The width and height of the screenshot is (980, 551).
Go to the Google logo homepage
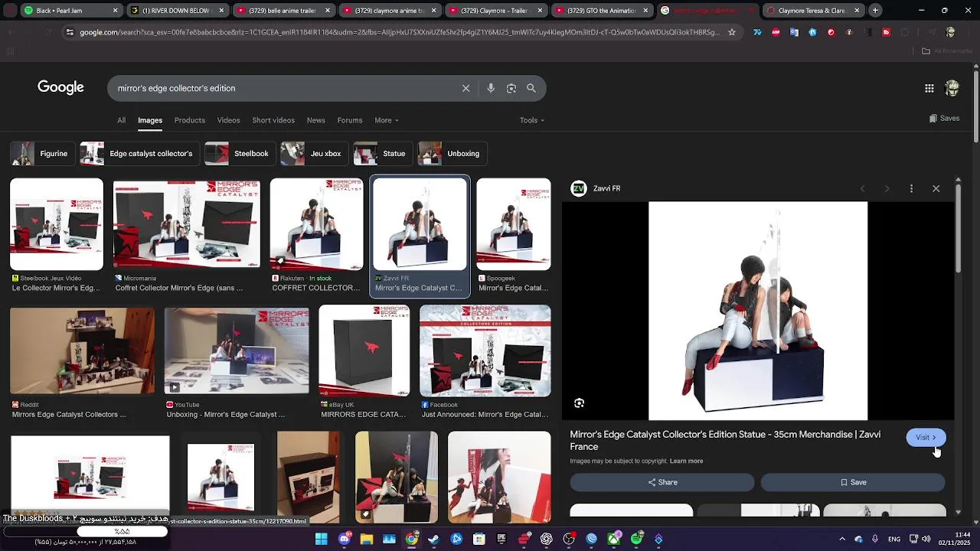point(60,87)
